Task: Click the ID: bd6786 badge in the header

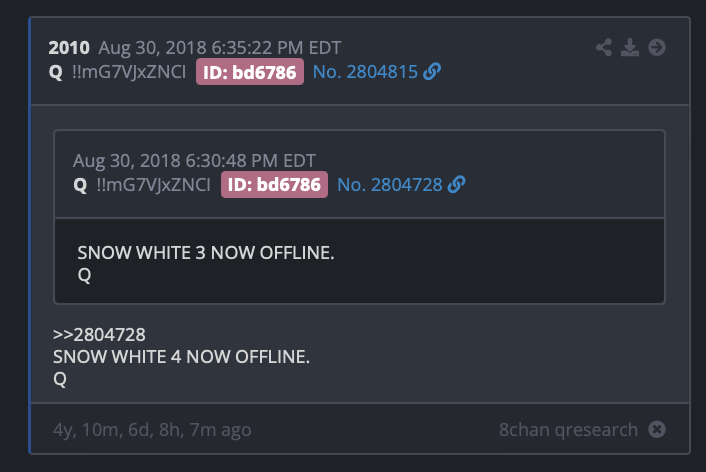Action: point(250,72)
